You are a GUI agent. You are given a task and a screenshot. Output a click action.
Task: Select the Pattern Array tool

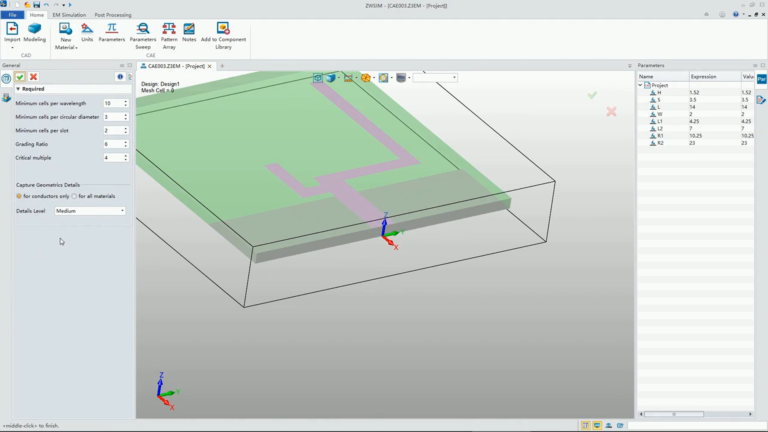[x=169, y=36]
